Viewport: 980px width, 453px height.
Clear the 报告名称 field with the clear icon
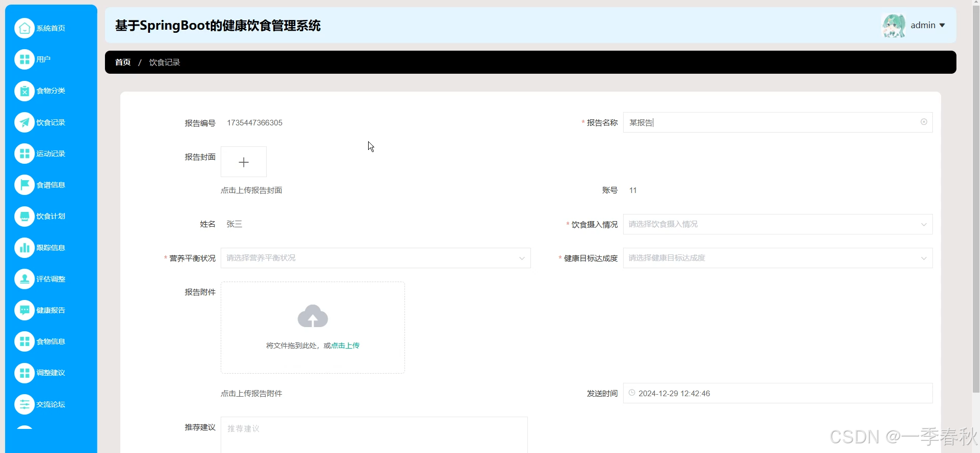pos(924,122)
